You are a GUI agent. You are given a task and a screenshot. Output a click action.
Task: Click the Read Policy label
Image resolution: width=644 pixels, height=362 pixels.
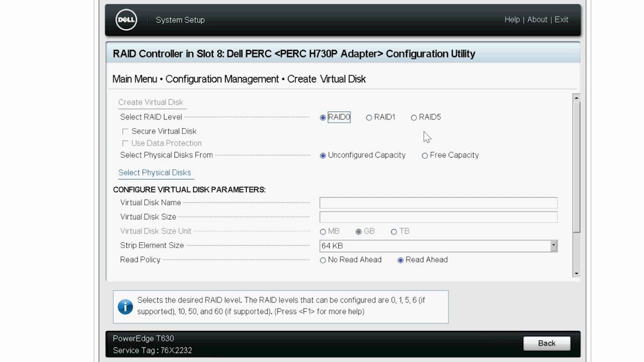point(140,260)
